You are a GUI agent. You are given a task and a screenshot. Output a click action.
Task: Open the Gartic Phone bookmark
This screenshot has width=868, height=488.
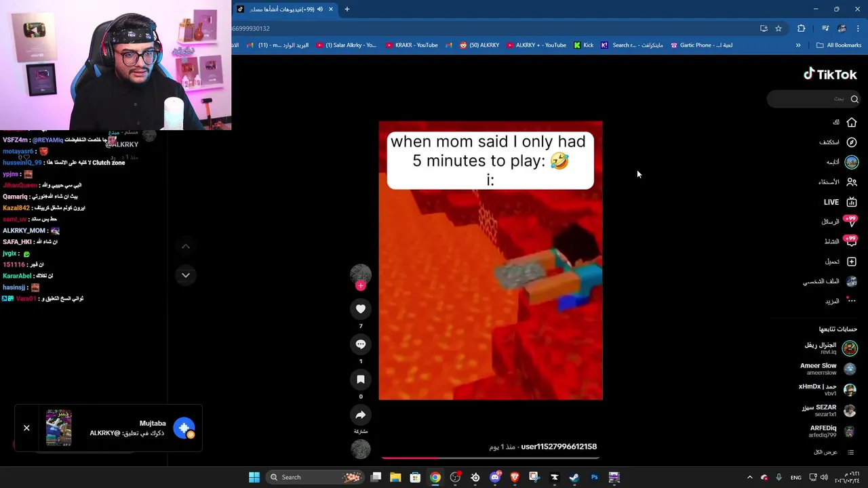(702, 45)
